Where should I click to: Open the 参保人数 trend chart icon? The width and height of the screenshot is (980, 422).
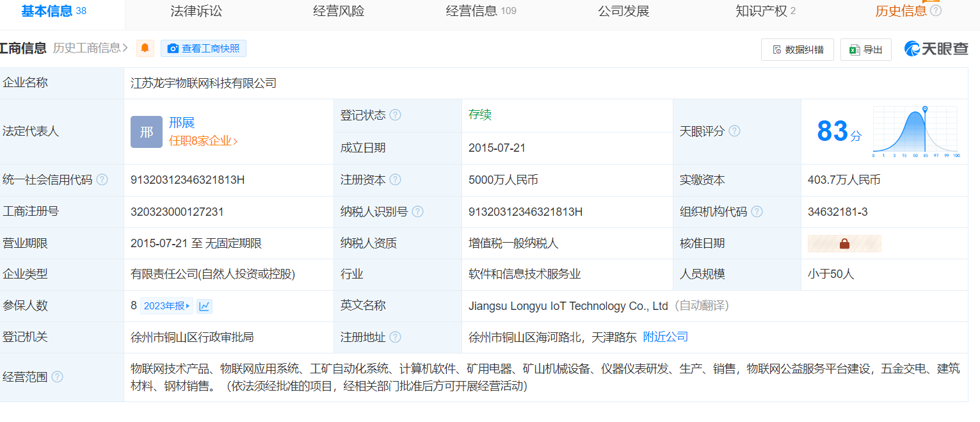(204, 306)
